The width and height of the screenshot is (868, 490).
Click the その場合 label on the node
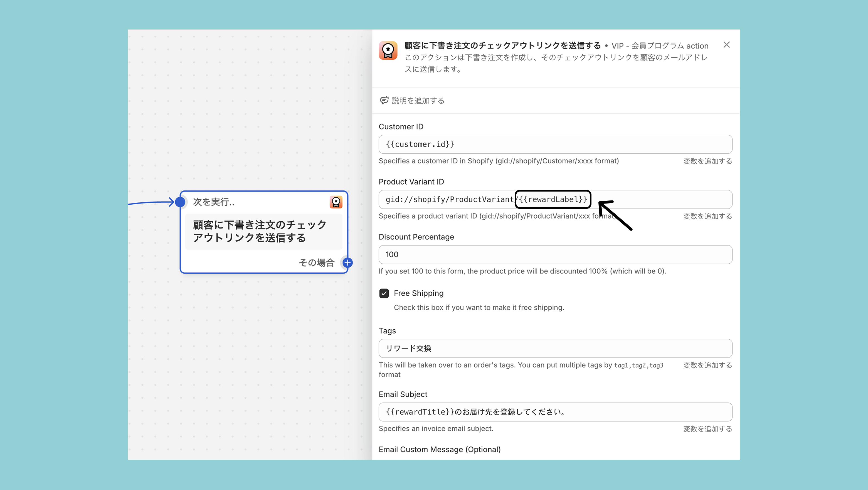coord(316,262)
